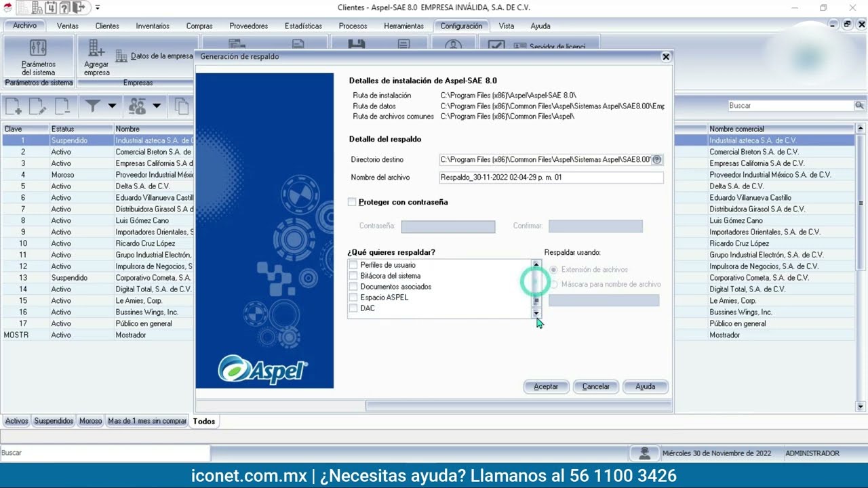Open the Ventas menu
The width and height of the screenshot is (868, 488).
click(68, 26)
